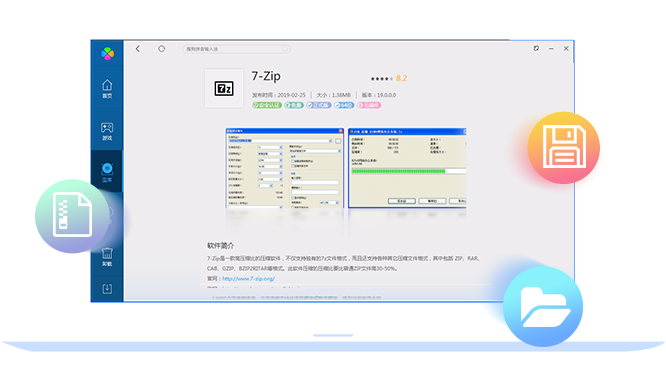Click the floating blue open folder icon
Viewport: 666px width, 371px height.
pyautogui.click(x=543, y=306)
